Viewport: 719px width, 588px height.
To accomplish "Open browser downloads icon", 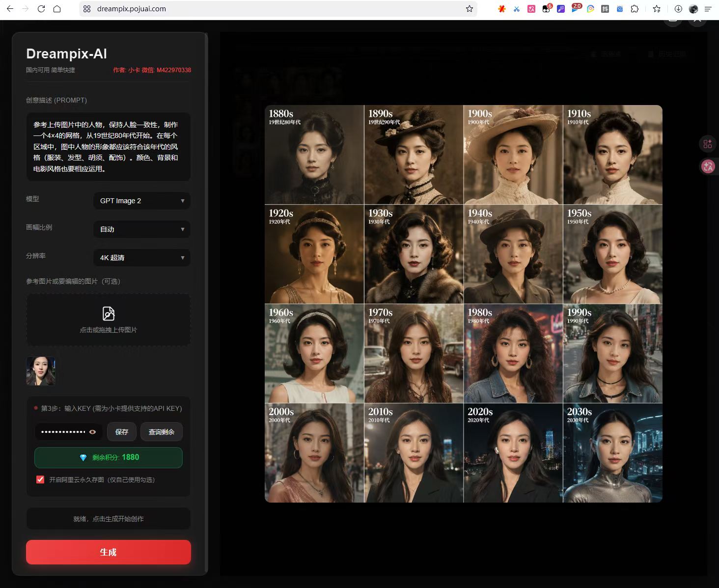I will tap(678, 9).
